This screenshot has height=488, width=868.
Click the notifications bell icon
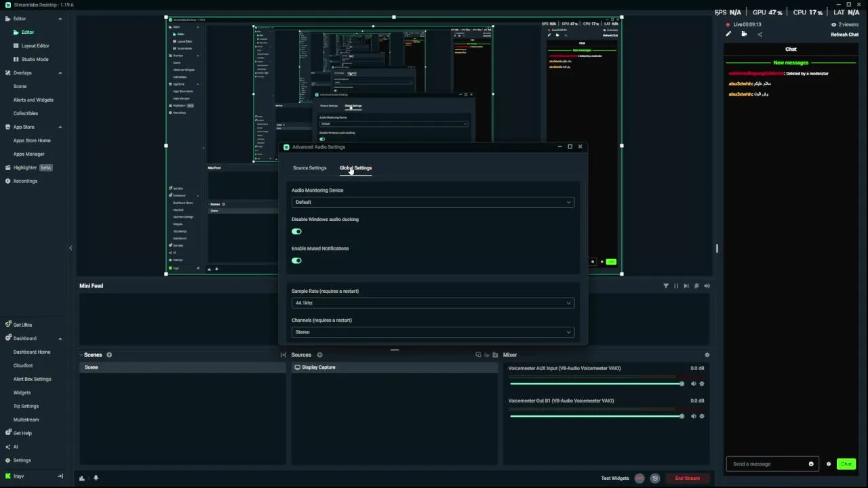tap(96, 478)
